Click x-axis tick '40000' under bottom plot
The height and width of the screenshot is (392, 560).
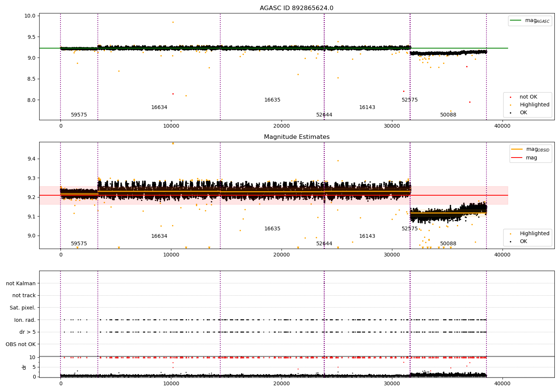coord(503,383)
